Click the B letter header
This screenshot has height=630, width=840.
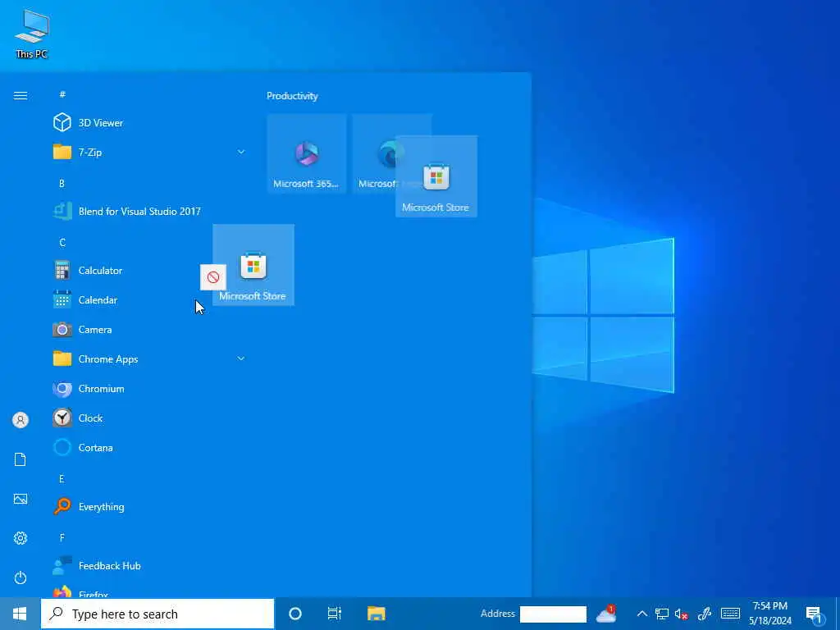click(x=62, y=183)
